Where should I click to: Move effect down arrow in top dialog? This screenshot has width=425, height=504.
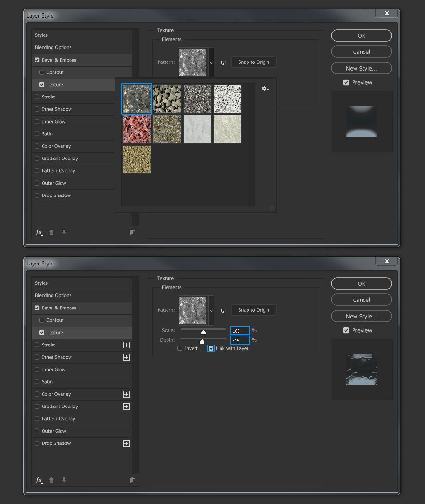(64, 232)
